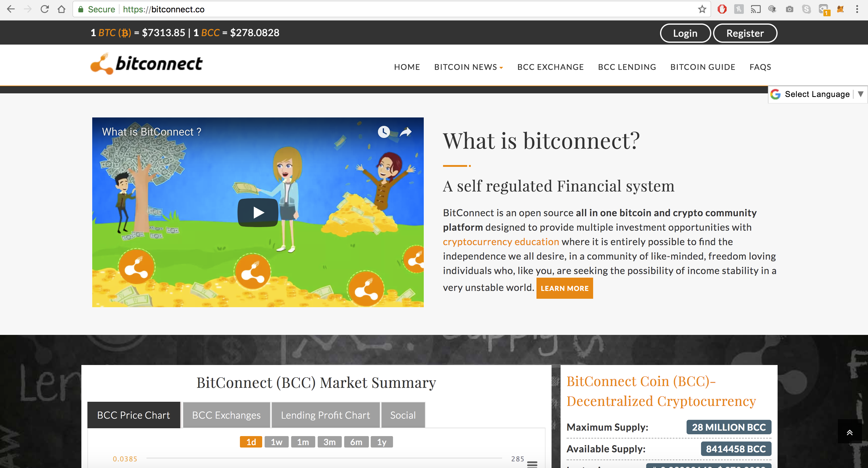
Task: Open the red ad blocker extension
Action: pos(722,9)
